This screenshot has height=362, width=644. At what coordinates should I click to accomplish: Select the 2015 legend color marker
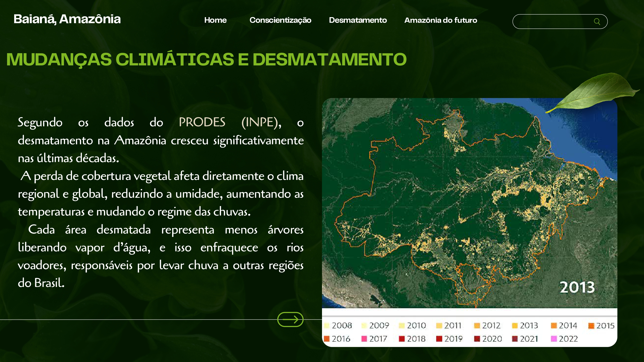click(x=592, y=325)
